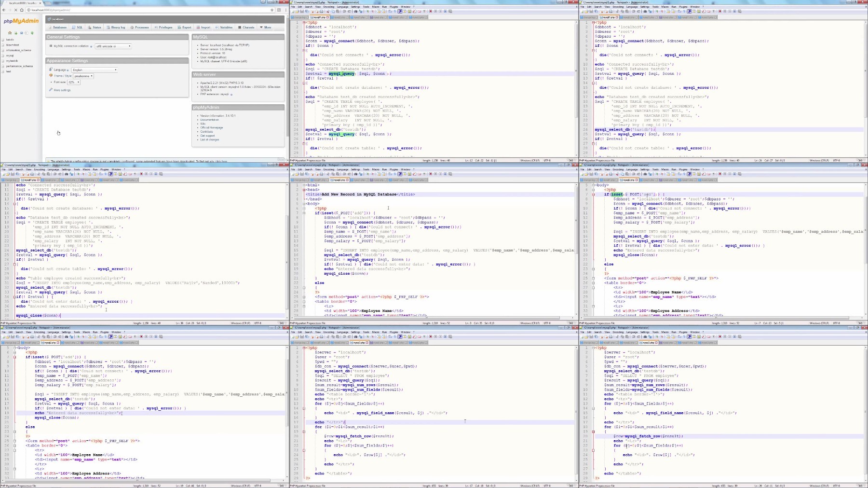Click the List of changes link
This screenshot has height=488, width=868.
[x=209, y=139]
